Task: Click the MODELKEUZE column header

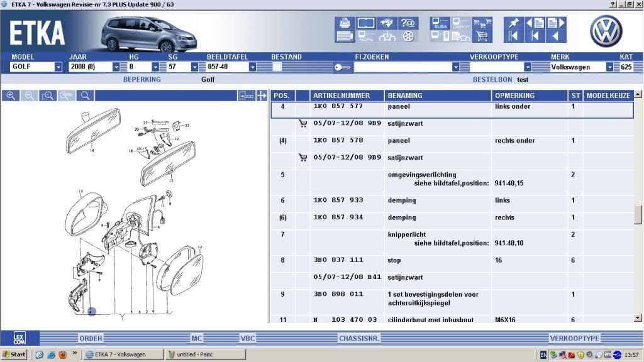Action: (x=608, y=96)
